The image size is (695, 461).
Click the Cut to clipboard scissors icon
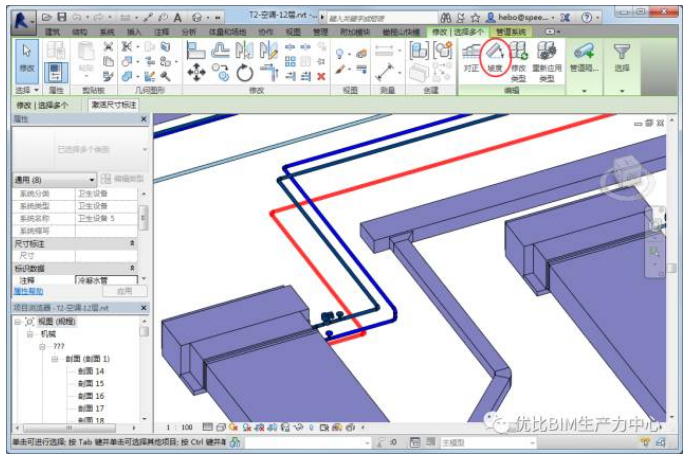coord(108,47)
